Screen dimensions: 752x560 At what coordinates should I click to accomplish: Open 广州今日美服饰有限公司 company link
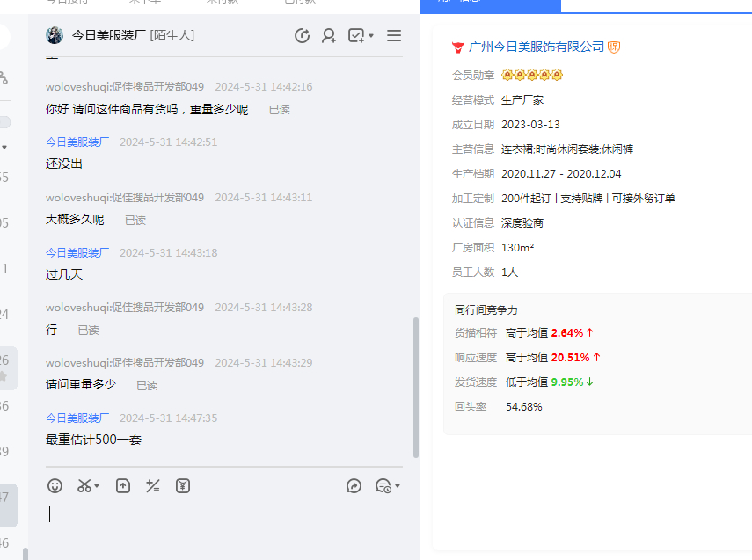(537, 47)
